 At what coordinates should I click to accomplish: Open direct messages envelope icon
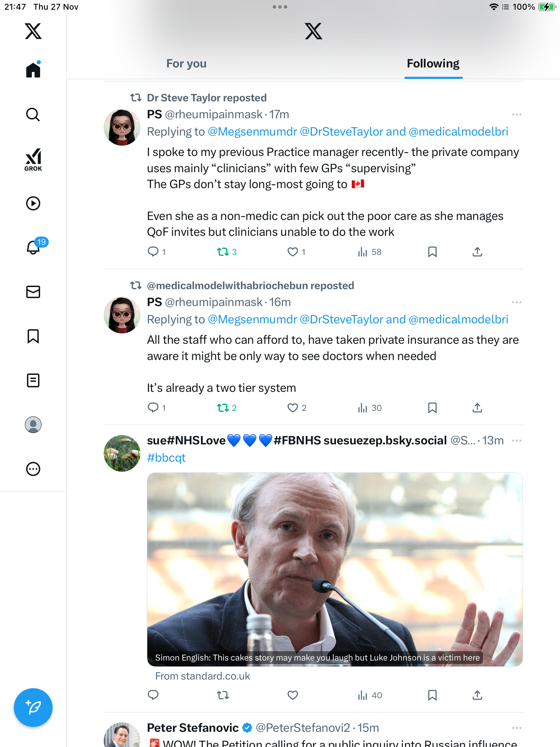33,292
